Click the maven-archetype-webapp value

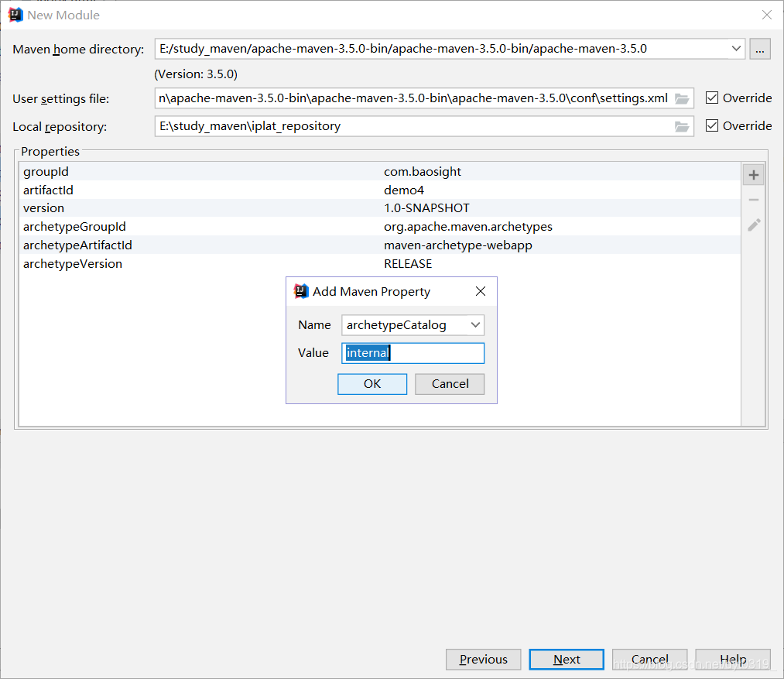458,245
